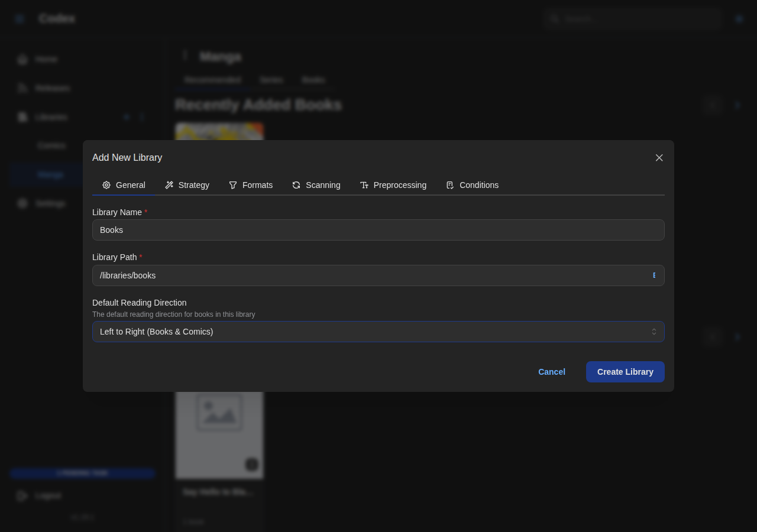The image size is (757, 532).
Task: Click the reading direction description text
Action: (174, 314)
